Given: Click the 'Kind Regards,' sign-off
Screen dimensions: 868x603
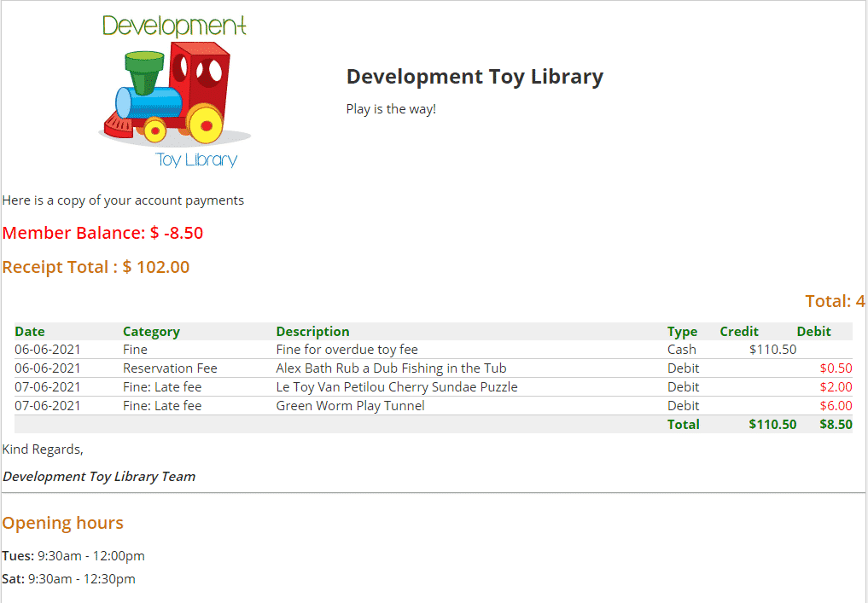Looking at the screenshot, I should click(x=43, y=449).
